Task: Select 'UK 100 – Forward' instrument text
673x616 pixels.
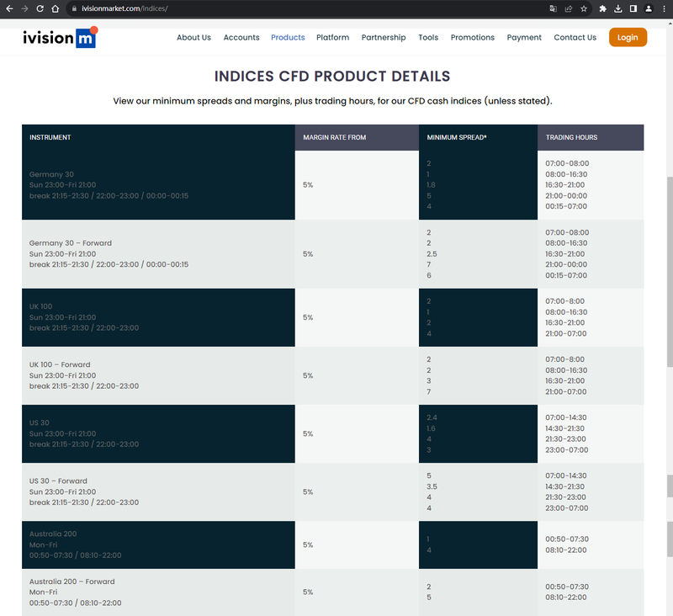Action: (x=60, y=364)
